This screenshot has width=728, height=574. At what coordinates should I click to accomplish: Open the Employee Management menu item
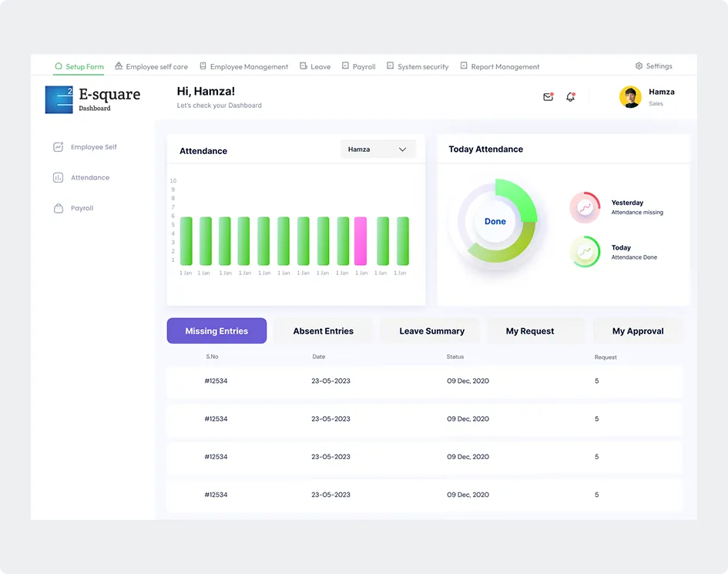tap(249, 67)
